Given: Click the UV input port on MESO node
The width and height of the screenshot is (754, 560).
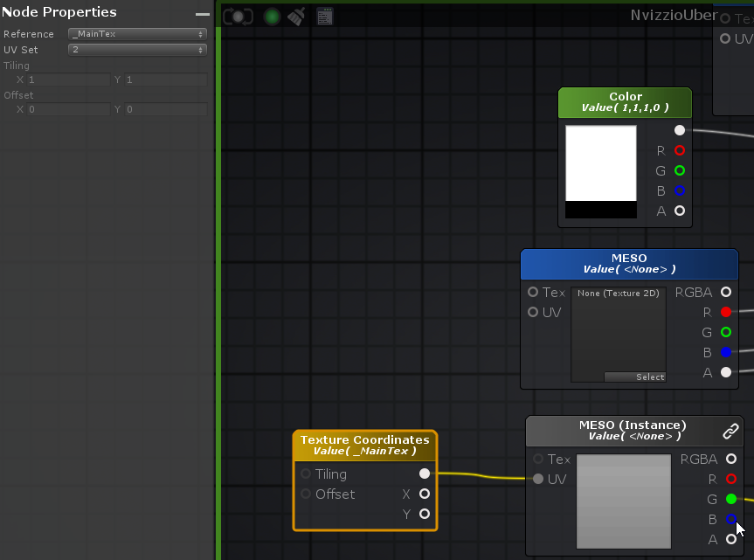Looking at the screenshot, I should (x=534, y=312).
